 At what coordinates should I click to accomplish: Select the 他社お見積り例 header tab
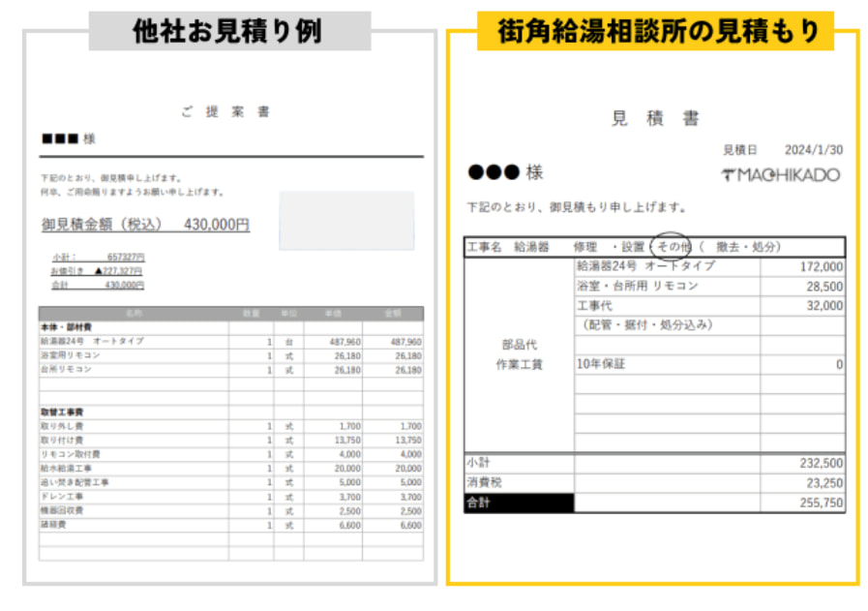coord(228,31)
